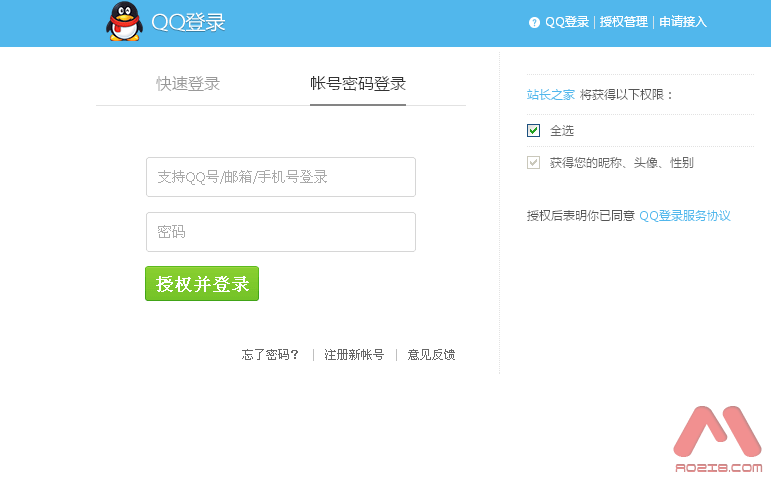
Task: Switch to the 快速登录 tab
Action: pos(188,84)
